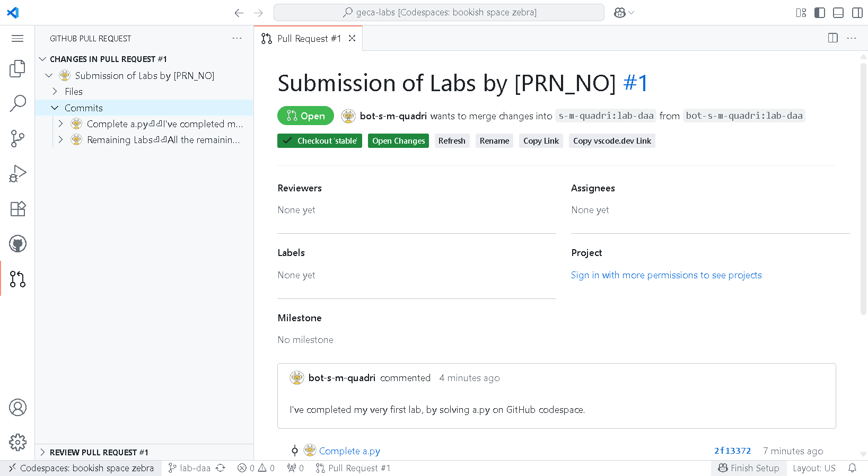The width and height of the screenshot is (868, 476).
Task: Click bot-s-m-quadri author name in header
Action: coord(393,116)
